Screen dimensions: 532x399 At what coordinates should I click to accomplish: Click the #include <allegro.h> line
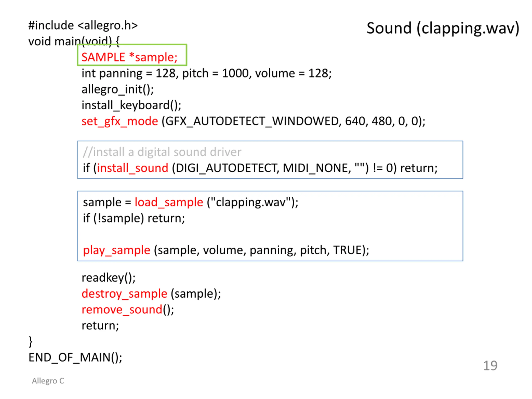(83, 26)
